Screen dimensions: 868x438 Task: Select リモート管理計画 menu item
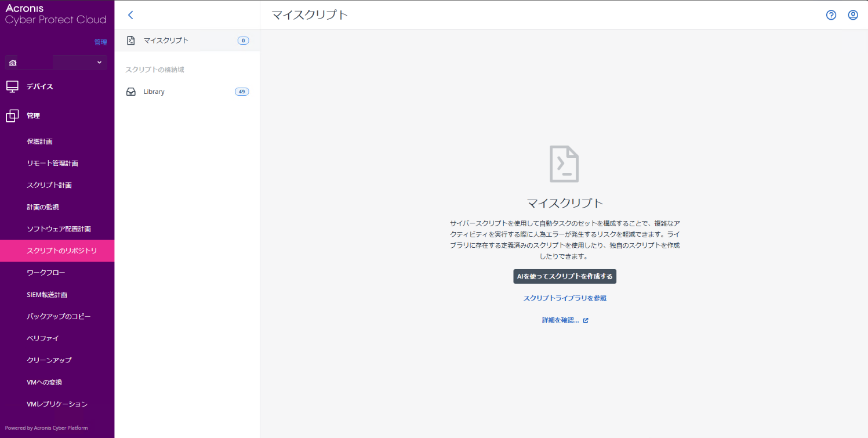[52, 164]
